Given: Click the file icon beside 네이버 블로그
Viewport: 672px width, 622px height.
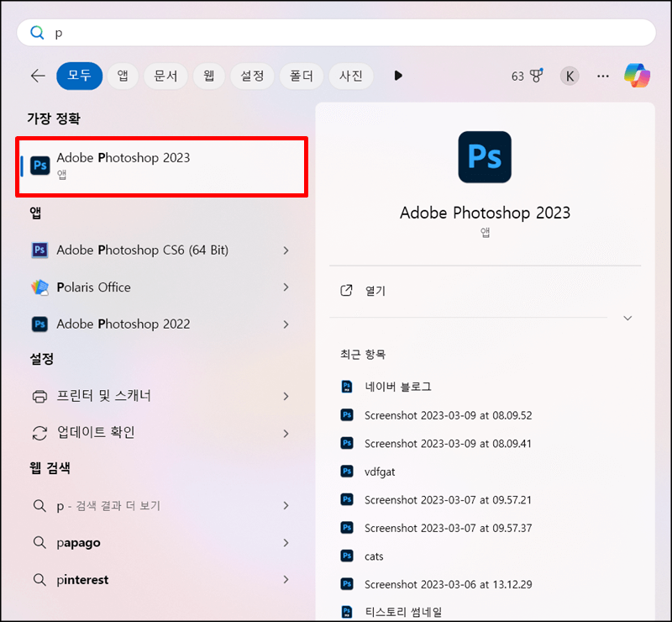Looking at the screenshot, I should (347, 387).
